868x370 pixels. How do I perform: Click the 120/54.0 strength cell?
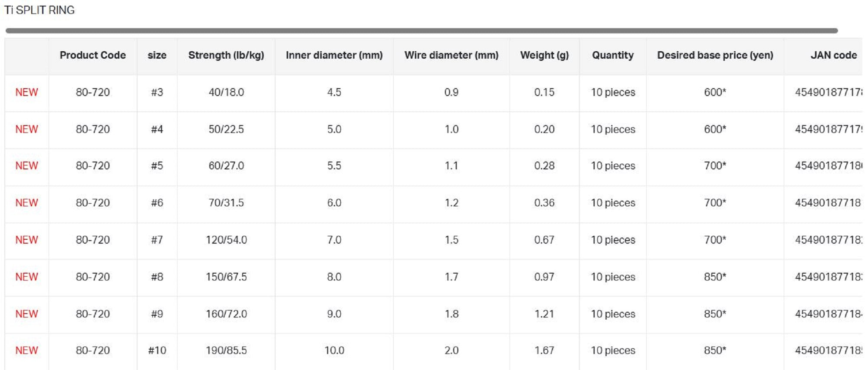click(226, 240)
